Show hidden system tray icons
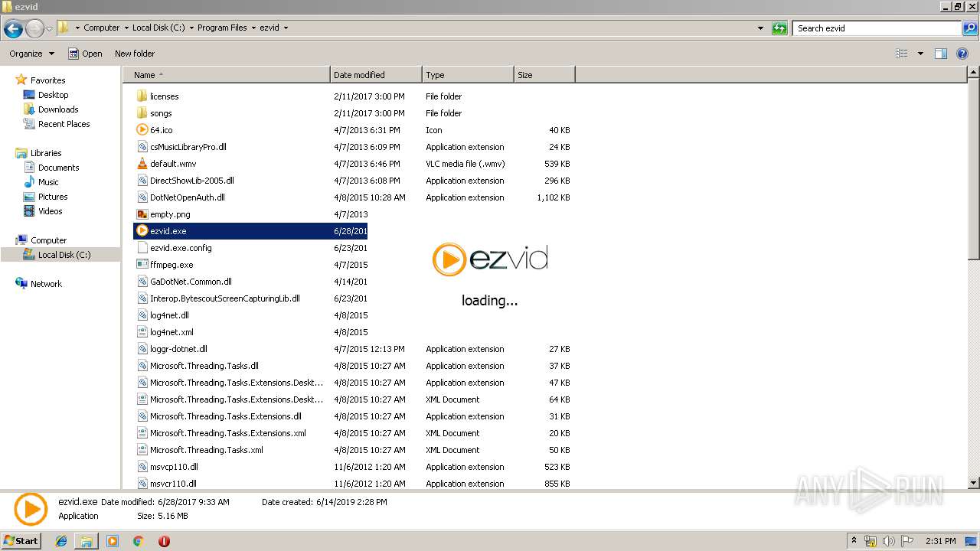The height and width of the screenshot is (551, 980). click(x=854, y=541)
